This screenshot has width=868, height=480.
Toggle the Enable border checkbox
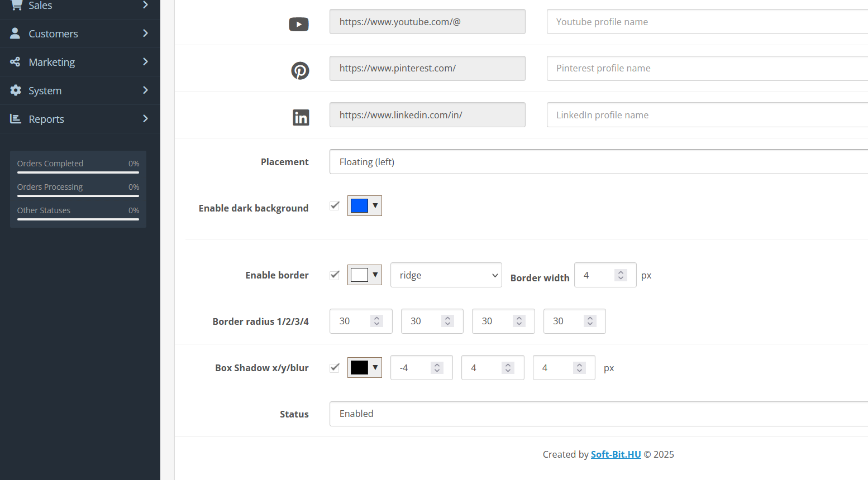tap(335, 275)
